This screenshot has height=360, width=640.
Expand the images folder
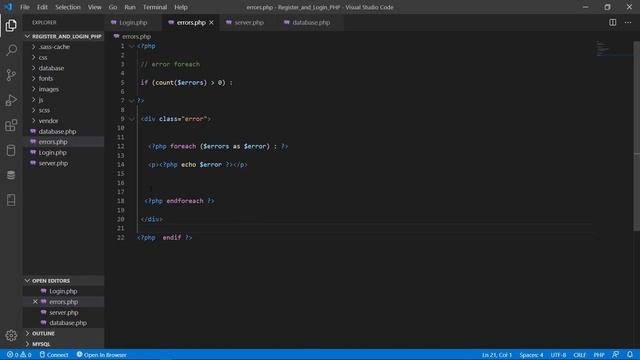[x=63, y=89]
